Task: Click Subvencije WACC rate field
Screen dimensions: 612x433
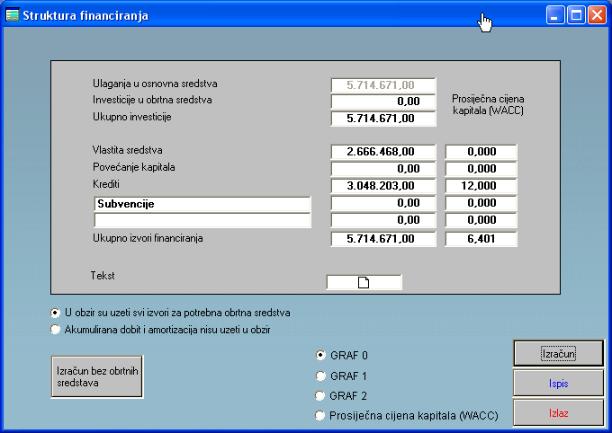Action: tap(481, 203)
